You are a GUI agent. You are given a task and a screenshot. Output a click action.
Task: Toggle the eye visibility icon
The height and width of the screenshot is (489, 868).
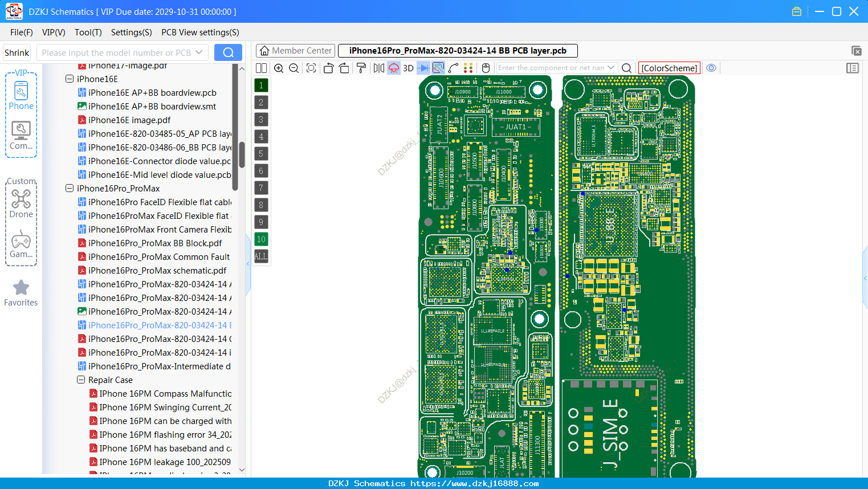tap(711, 68)
